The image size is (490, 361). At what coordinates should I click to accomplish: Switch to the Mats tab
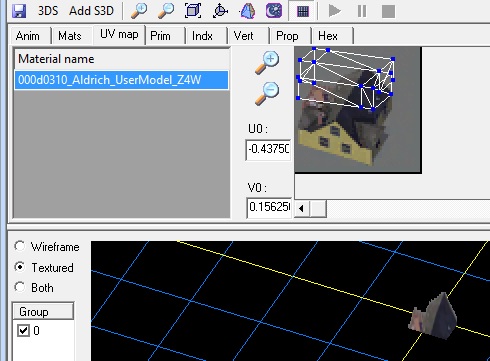pyautogui.click(x=69, y=36)
